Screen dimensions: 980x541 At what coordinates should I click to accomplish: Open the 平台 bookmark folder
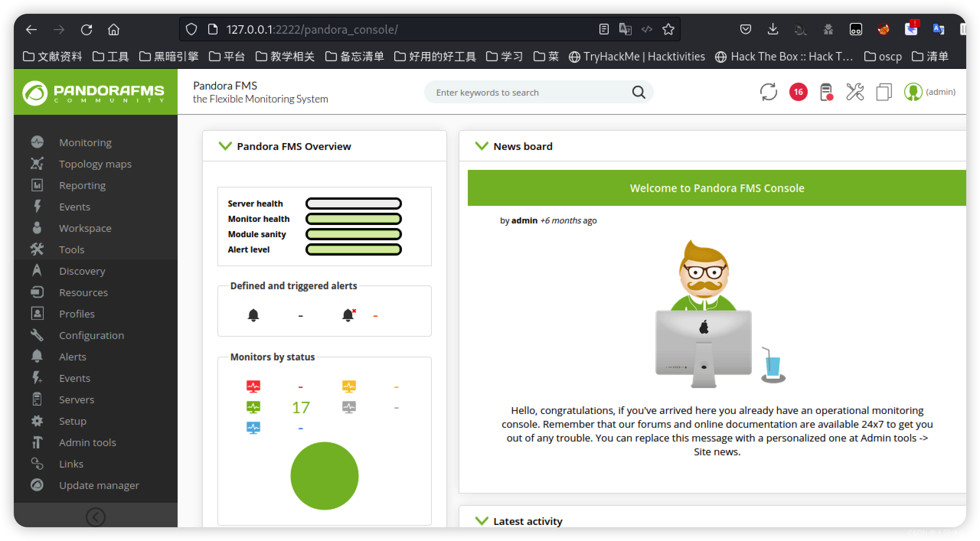tap(227, 57)
